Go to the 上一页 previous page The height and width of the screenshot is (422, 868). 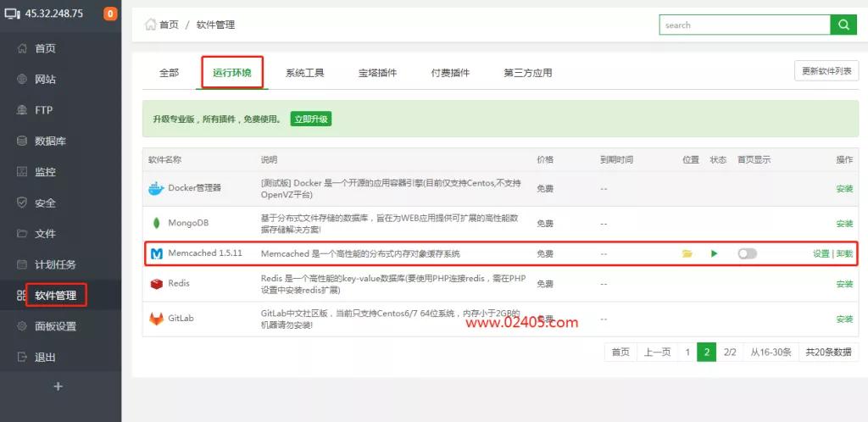click(657, 353)
